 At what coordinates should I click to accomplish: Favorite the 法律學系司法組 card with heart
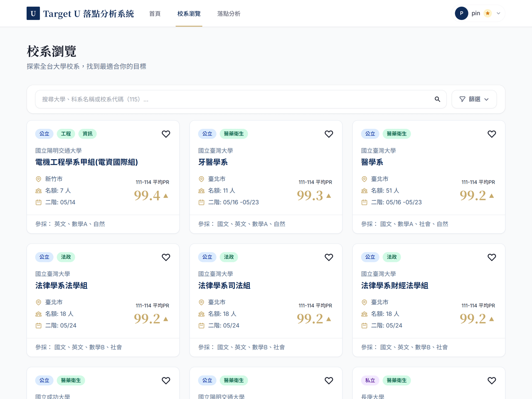pos(329,257)
